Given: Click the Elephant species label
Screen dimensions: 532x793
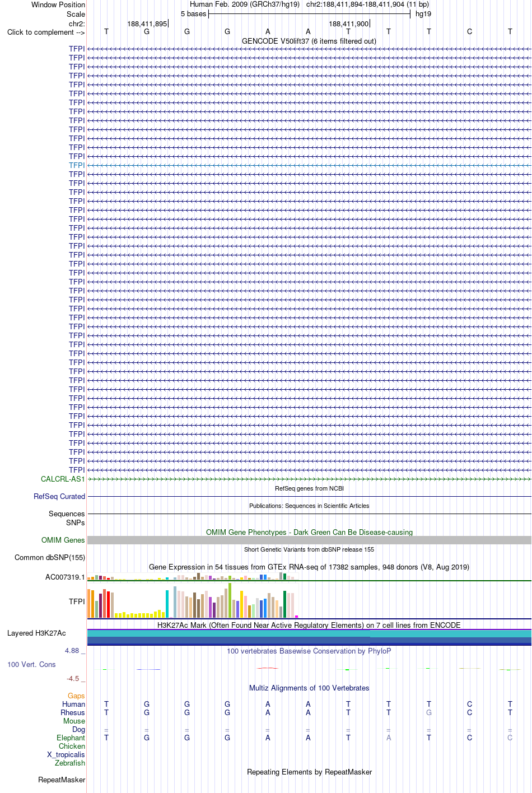Looking at the screenshot, I should click(x=71, y=738).
